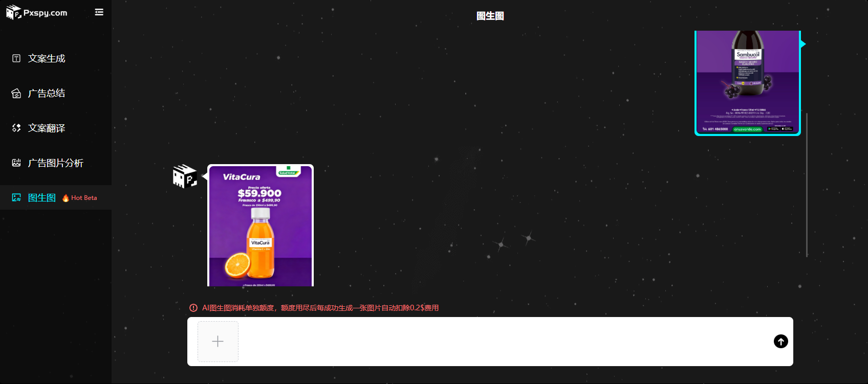Open 广告图片分析 menu item
This screenshot has height=384, width=868.
(x=56, y=163)
